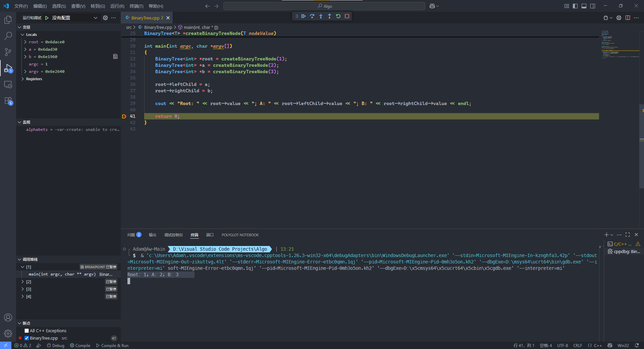Click Compile & Run in status bar
644x349 pixels.
point(112,346)
